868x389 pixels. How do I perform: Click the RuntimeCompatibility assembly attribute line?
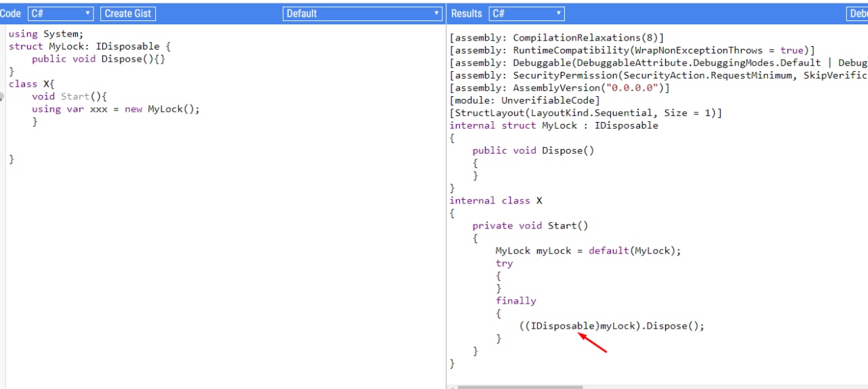(632, 51)
